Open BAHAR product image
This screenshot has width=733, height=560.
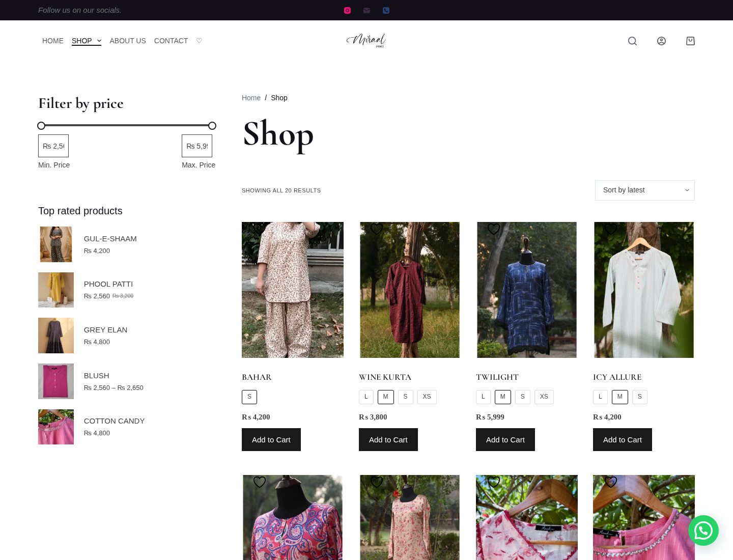(293, 290)
